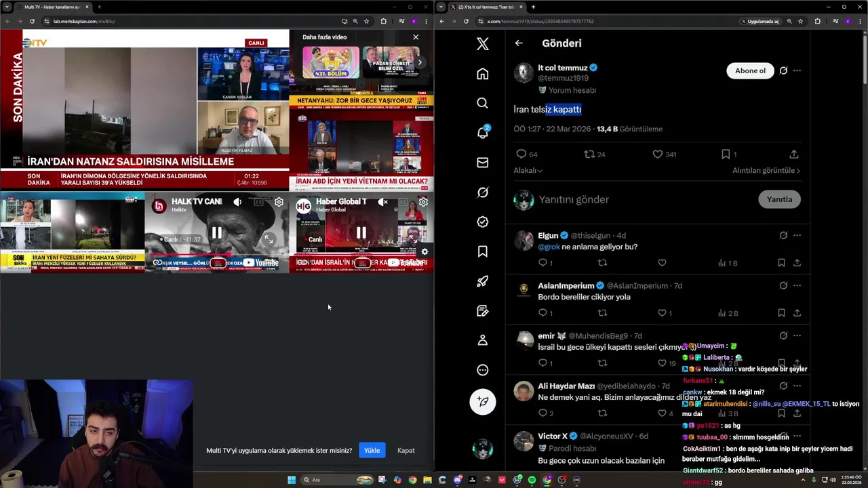
Task: Open more options on lt col temmuz post
Action: pyautogui.click(x=797, y=70)
